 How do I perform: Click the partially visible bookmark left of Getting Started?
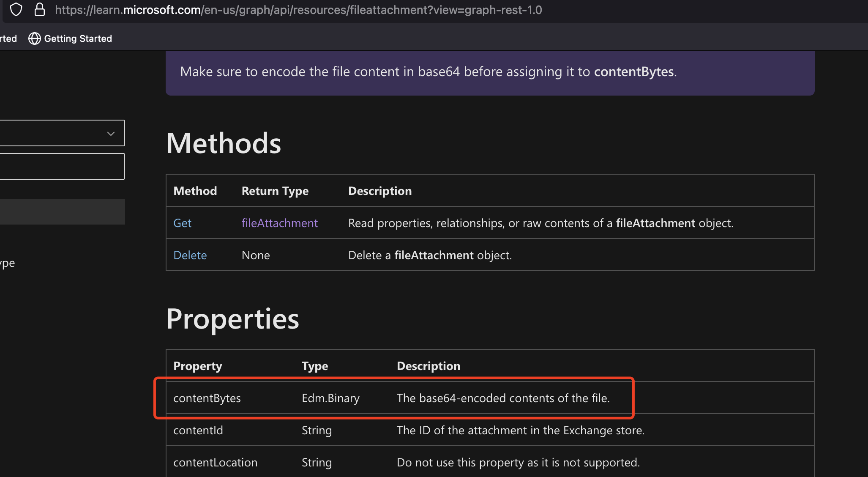point(8,38)
